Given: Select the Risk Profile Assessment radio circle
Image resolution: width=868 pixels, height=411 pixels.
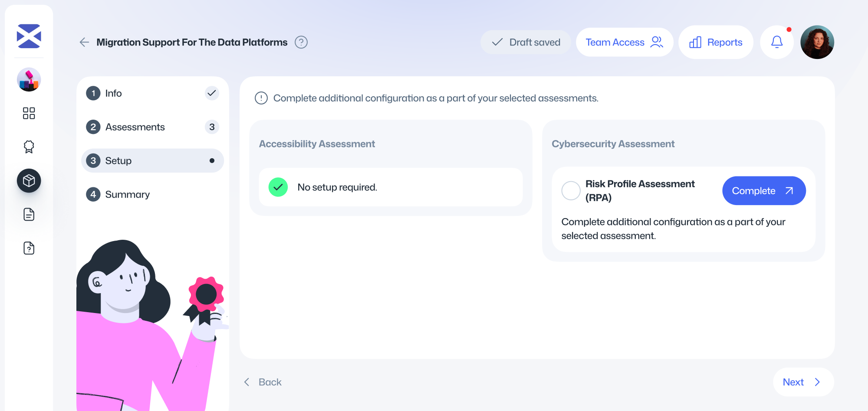Looking at the screenshot, I should click(571, 191).
